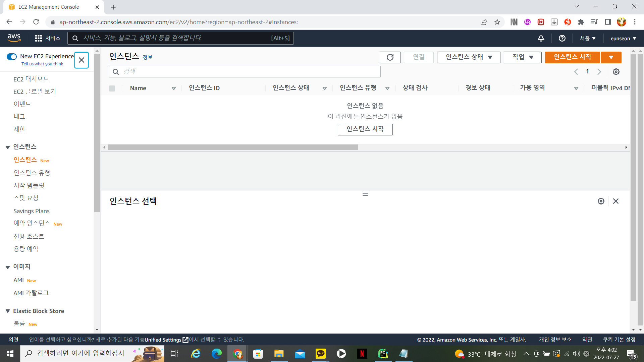Open Savings Plans in the sidebar

tap(32, 211)
